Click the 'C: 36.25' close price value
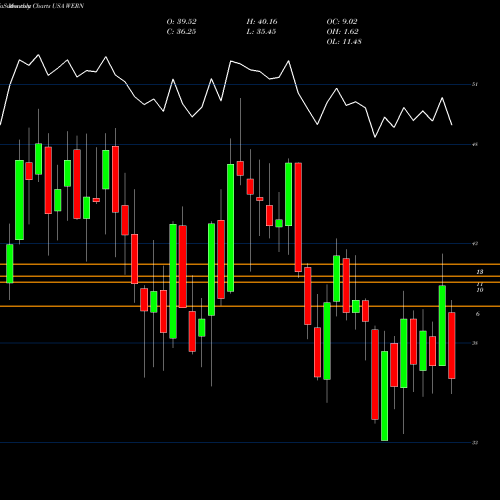The height and width of the screenshot is (500, 500). (181, 32)
